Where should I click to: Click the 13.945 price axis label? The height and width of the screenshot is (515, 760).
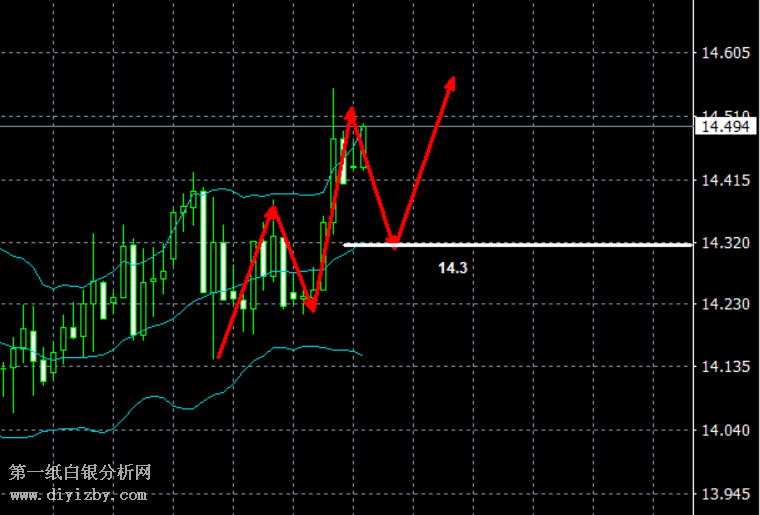click(724, 494)
